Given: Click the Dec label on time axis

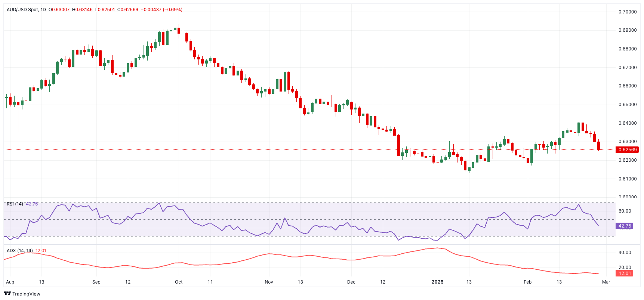Looking at the screenshot, I should (x=351, y=282).
